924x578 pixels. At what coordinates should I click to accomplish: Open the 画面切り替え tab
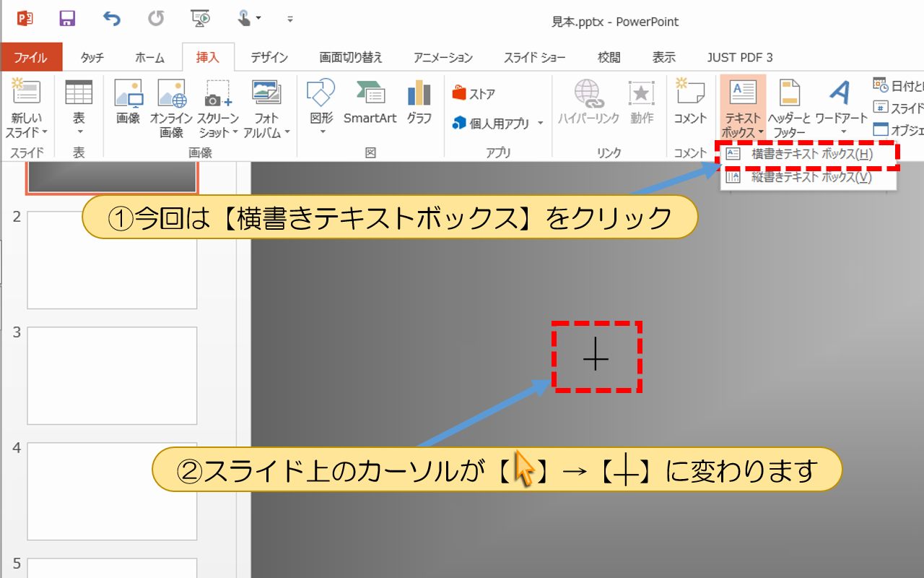[351, 58]
